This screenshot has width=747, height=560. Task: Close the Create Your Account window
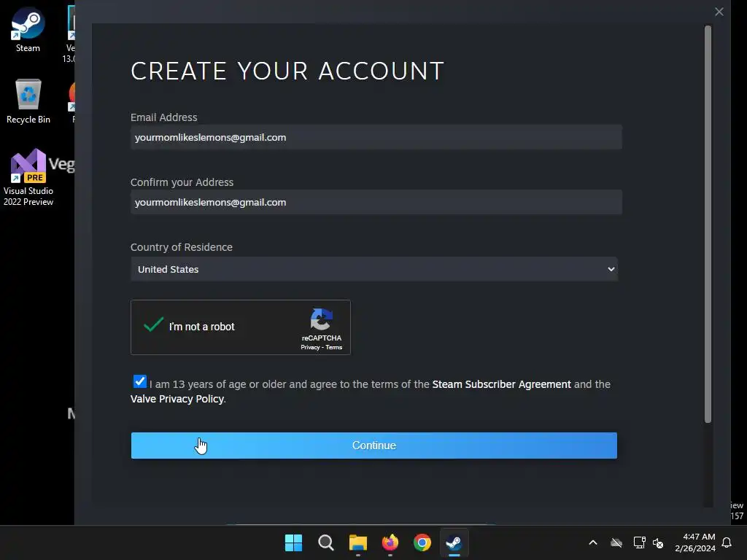[719, 12]
